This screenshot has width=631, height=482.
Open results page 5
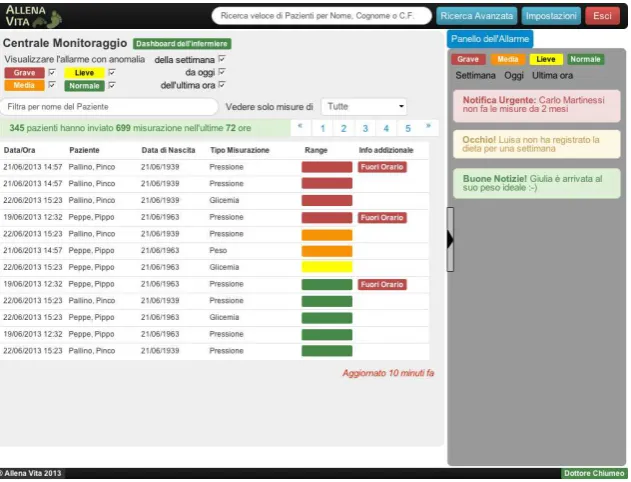coord(408,128)
